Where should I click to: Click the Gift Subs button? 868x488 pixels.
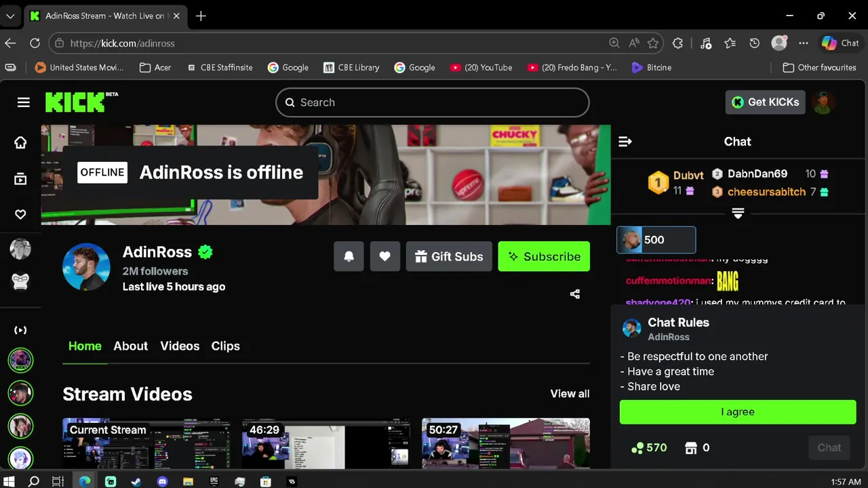449,256
